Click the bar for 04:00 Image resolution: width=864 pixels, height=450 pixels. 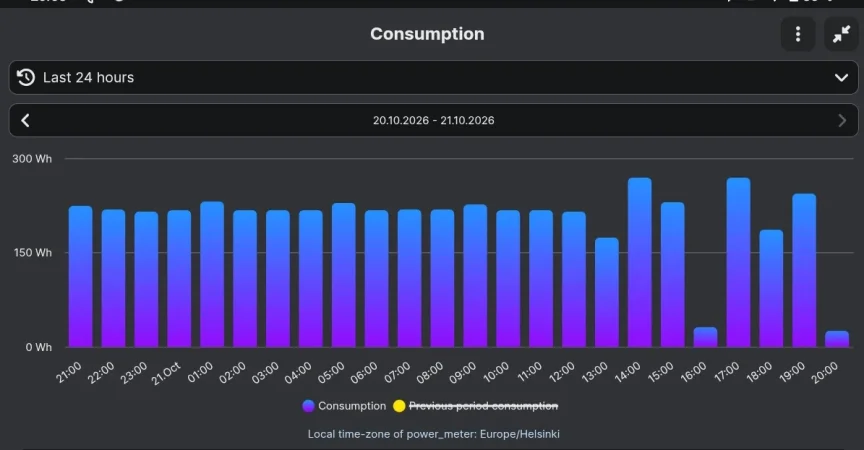click(x=311, y=279)
